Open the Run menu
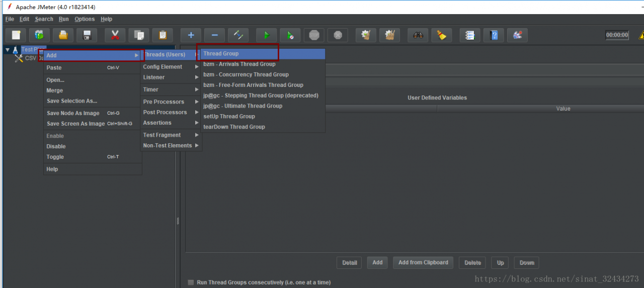The height and width of the screenshot is (288, 644). (x=63, y=19)
